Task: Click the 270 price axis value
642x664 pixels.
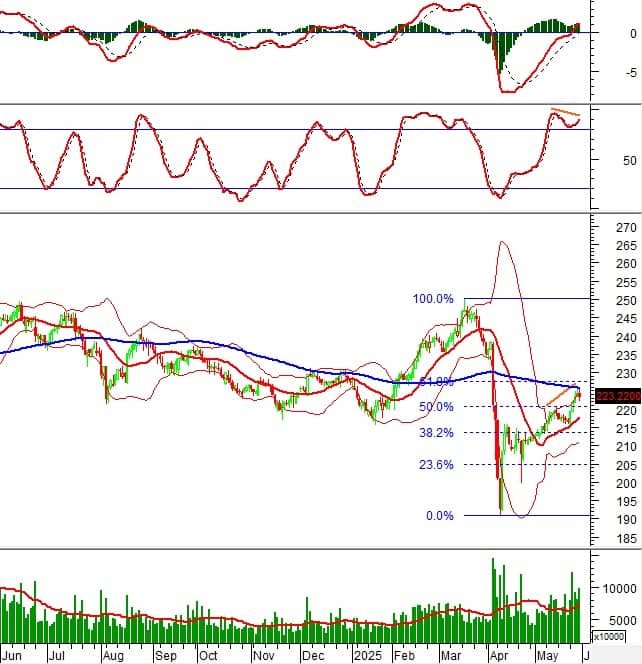Action: click(626, 227)
